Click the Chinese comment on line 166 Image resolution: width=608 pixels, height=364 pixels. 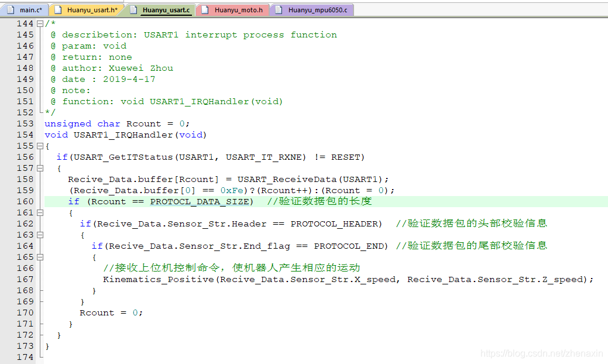pos(232,268)
